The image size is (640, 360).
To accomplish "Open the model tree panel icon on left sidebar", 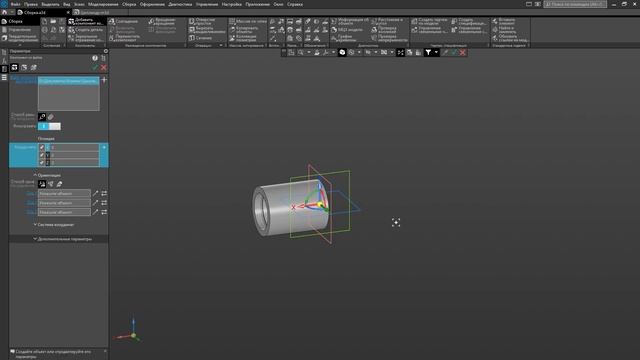I will pos(4,52).
